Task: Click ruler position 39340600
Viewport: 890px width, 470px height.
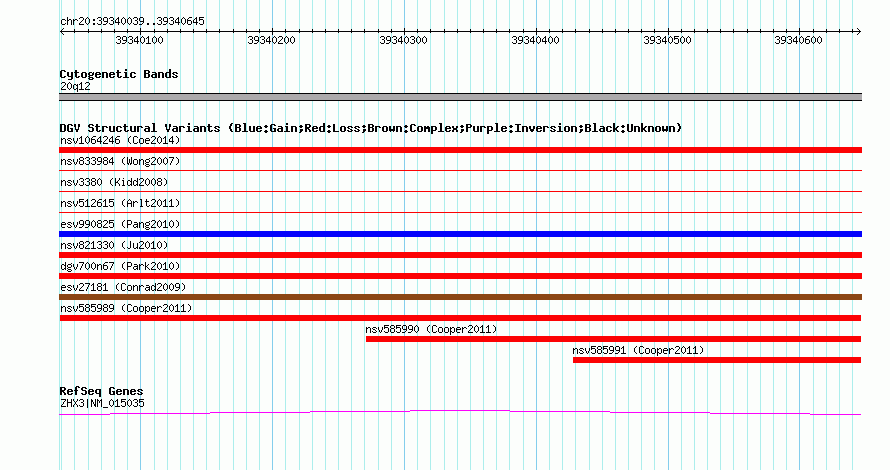Action: tap(799, 40)
